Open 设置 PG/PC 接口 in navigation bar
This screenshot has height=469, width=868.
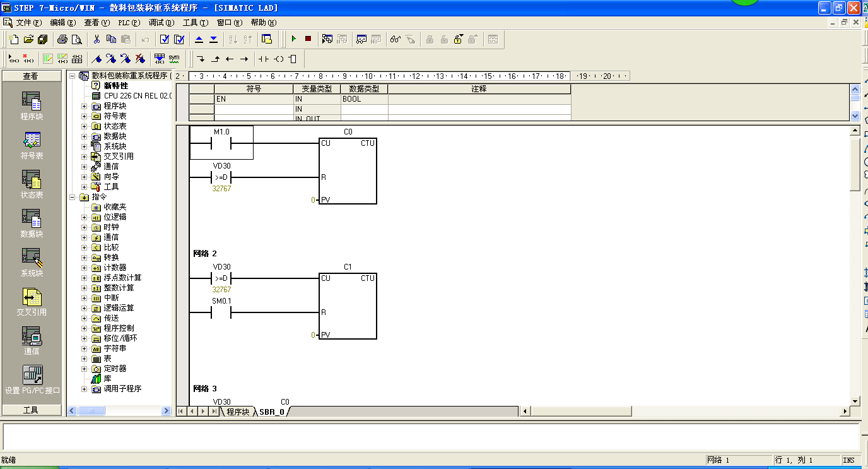pyautogui.click(x=32, y=380)
